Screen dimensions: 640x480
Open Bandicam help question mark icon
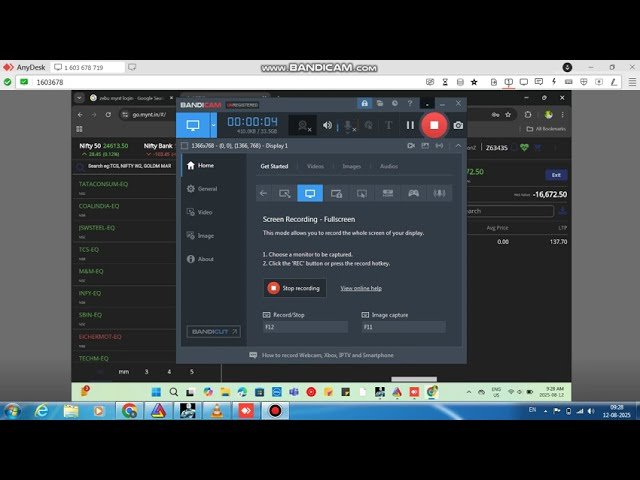pyautogui.click(x=410, y=103)
